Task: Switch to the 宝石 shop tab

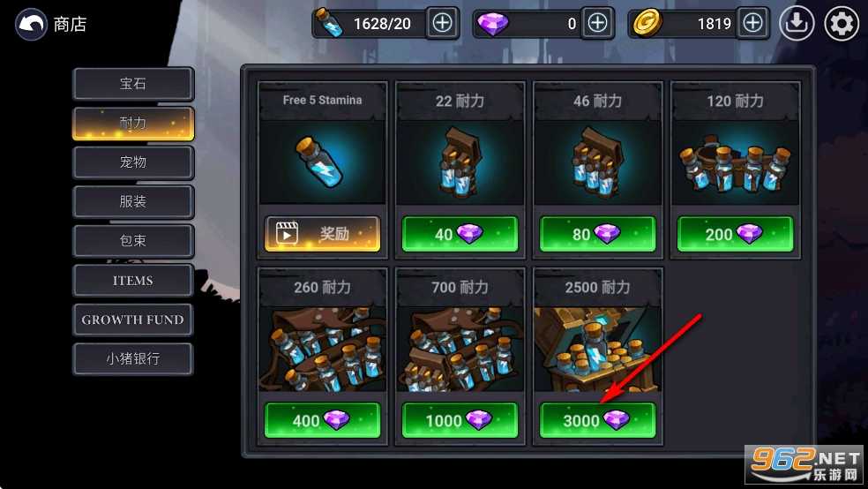Action: coord(133,84)
